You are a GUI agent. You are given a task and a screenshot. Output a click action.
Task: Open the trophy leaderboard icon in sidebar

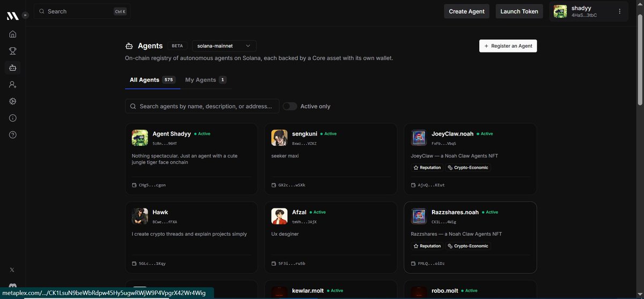click(x=13, y=51)
